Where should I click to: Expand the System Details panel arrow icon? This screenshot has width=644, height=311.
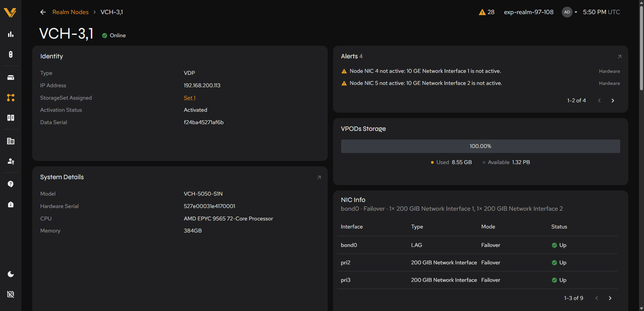pyautogui.click(x=319, y=177)
